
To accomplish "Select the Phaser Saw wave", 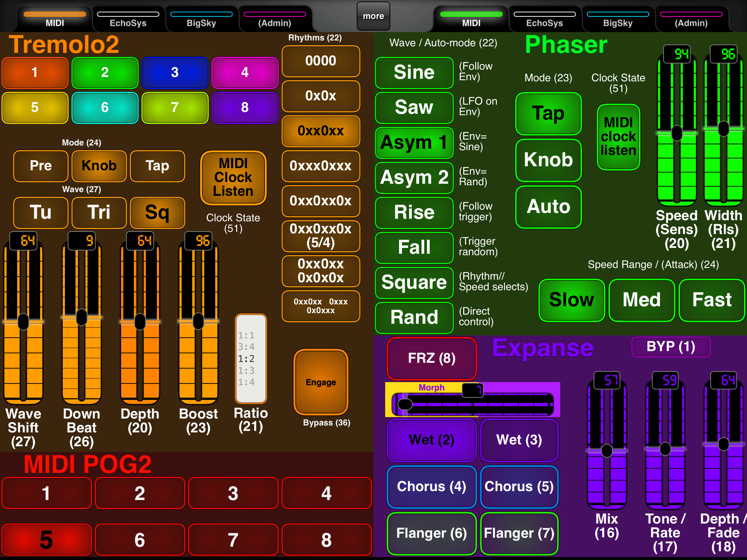I will click(414, 108).
